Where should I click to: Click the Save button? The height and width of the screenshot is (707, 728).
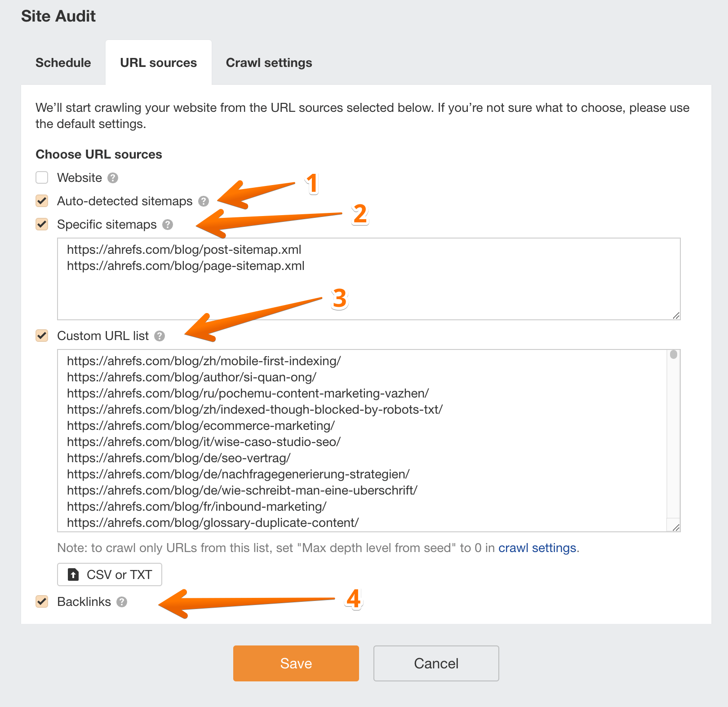pos(296,663)
